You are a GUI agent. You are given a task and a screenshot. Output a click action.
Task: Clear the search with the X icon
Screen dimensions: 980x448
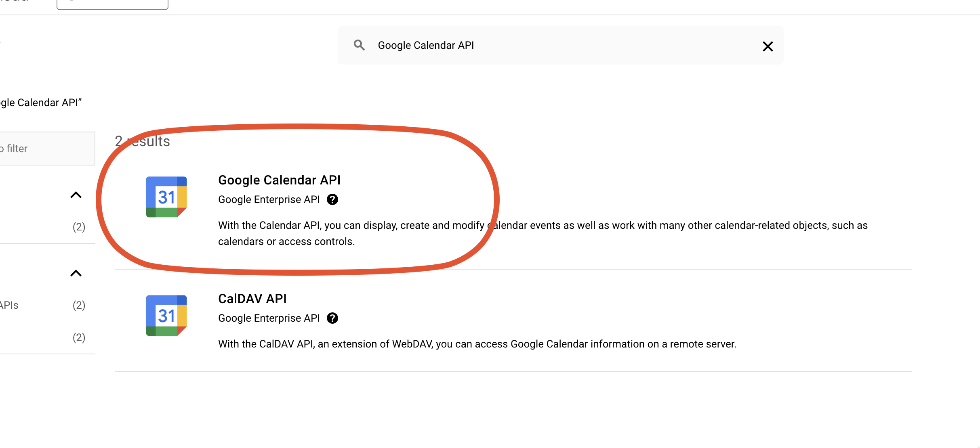pyautogui.click(x=768, y=46)
